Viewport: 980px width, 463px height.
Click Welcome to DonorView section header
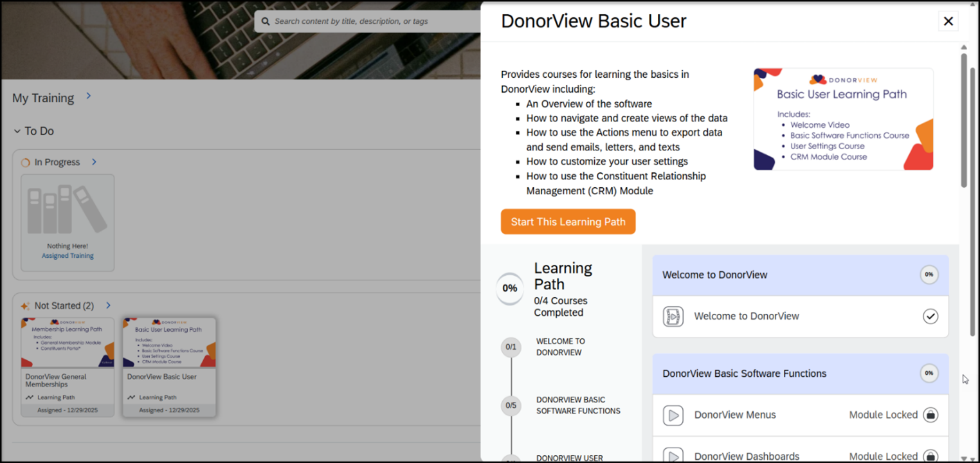pyautogui.click(x=801, y=275)
